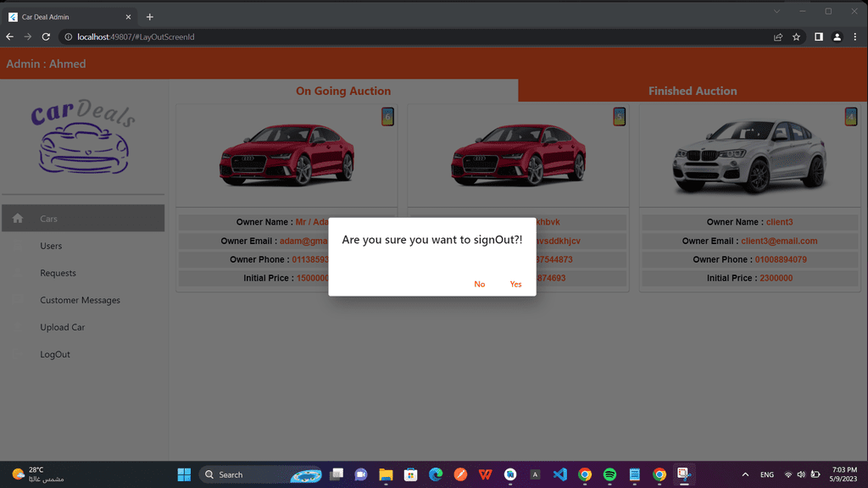Click the Admin : Ahmed header text
The height and width of the screenshot is (488, 868).
click(x=46, y=64)
